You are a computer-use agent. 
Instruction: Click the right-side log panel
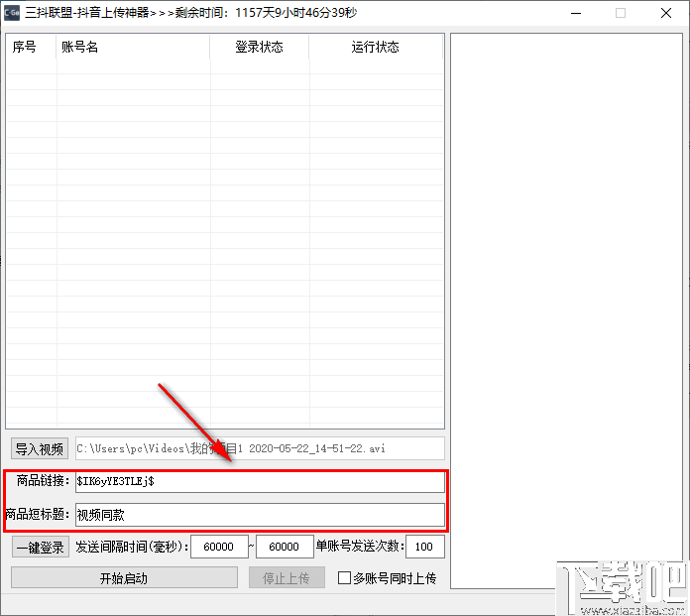(x=566, y=310)
